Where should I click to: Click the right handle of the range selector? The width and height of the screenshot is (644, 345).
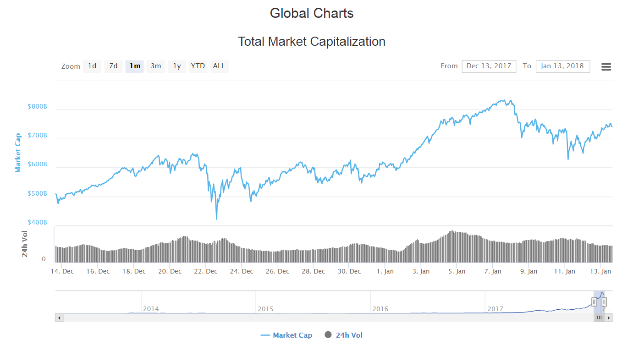point(605,302)
